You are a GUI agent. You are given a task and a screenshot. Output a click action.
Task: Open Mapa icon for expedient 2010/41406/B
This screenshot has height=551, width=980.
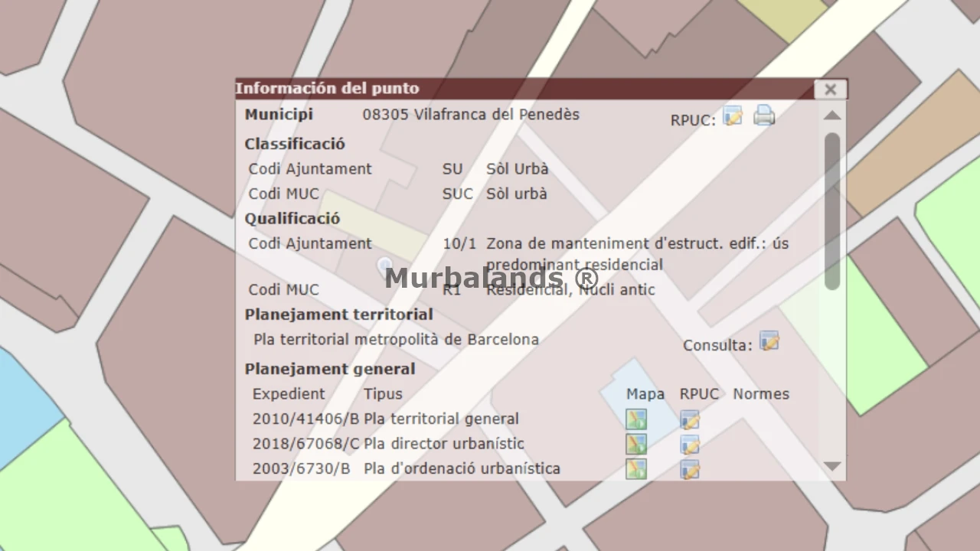pos(636,419)
